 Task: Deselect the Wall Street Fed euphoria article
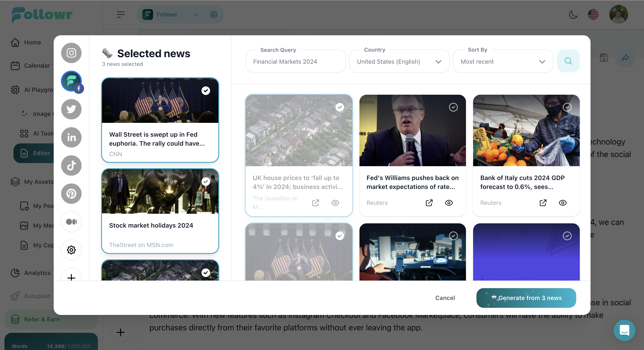click(x=206, y=90)
